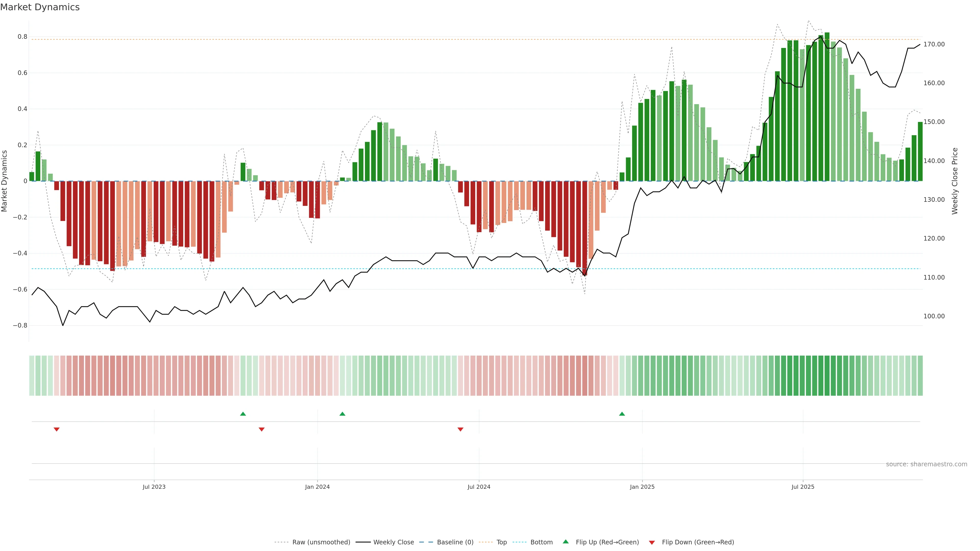Click the flip-up marker in autumn 2023
Screen dimensions: 980x551
click(243, 414)
